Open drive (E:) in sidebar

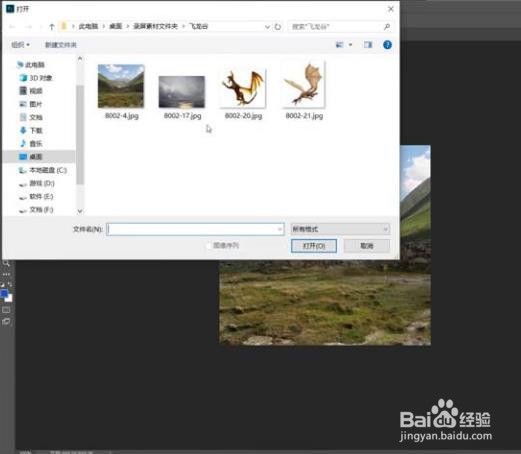tap(37, 197)
